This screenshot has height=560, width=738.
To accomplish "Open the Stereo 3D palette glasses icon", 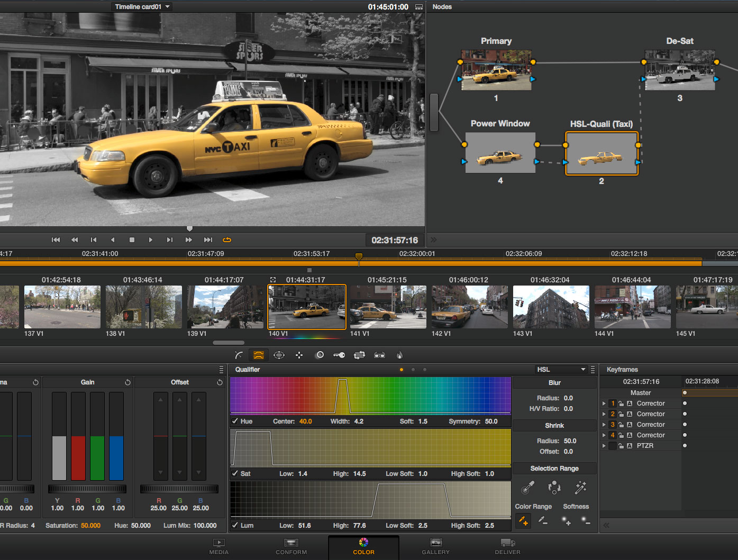I will [379, 355].
